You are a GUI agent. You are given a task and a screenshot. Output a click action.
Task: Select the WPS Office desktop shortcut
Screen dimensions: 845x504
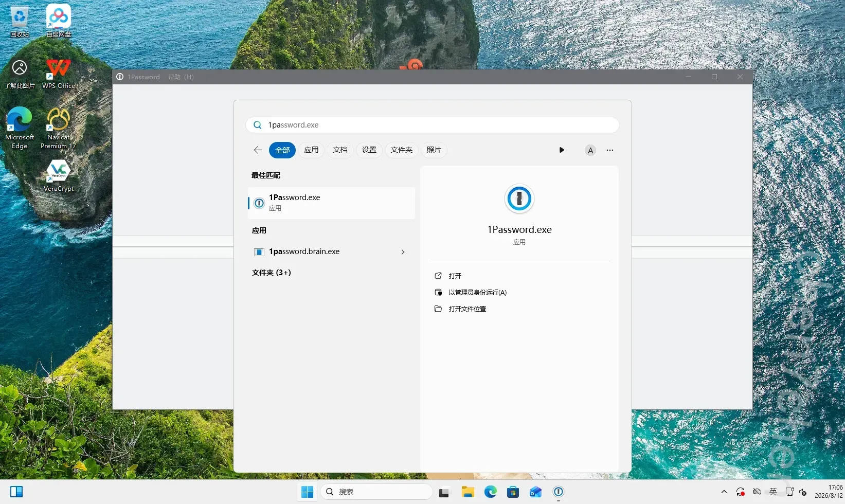pos(59,73)
